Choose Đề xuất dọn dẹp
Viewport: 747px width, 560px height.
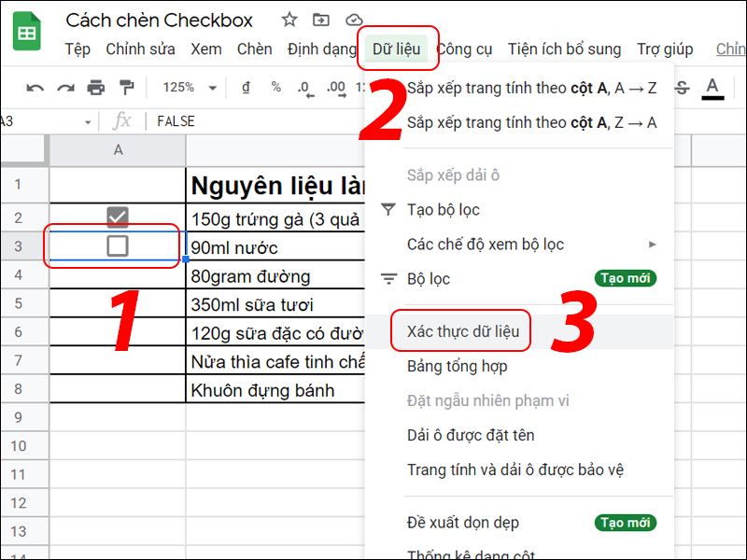coord(520,523)
